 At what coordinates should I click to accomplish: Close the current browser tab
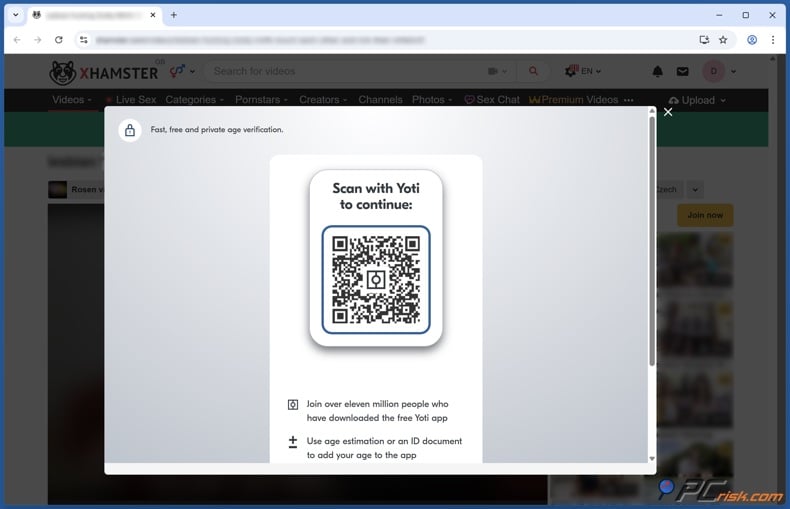tap(153, 15)
